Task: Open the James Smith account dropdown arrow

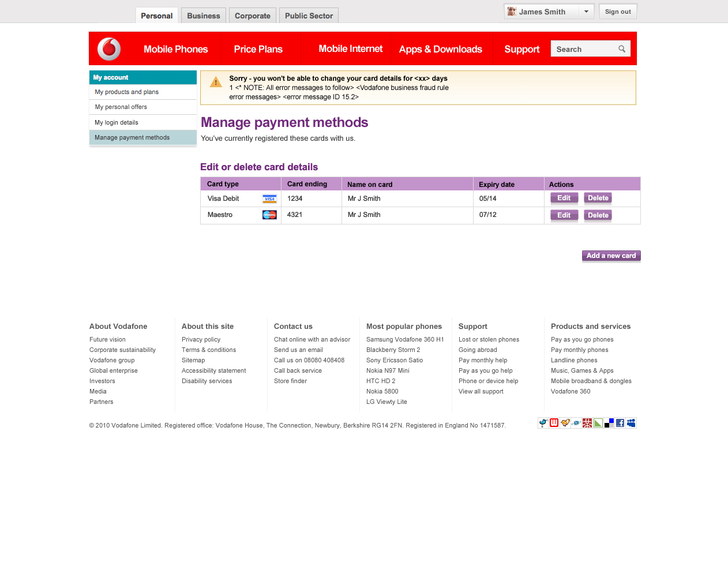Action: pyautogui.click(x=586, y=12)
